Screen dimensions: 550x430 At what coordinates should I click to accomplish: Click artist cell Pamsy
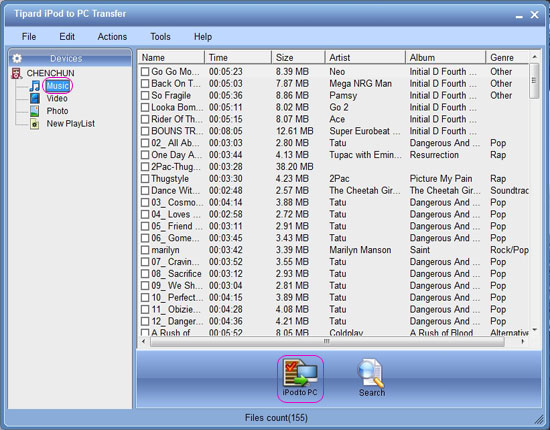click(x=343, y=95)
